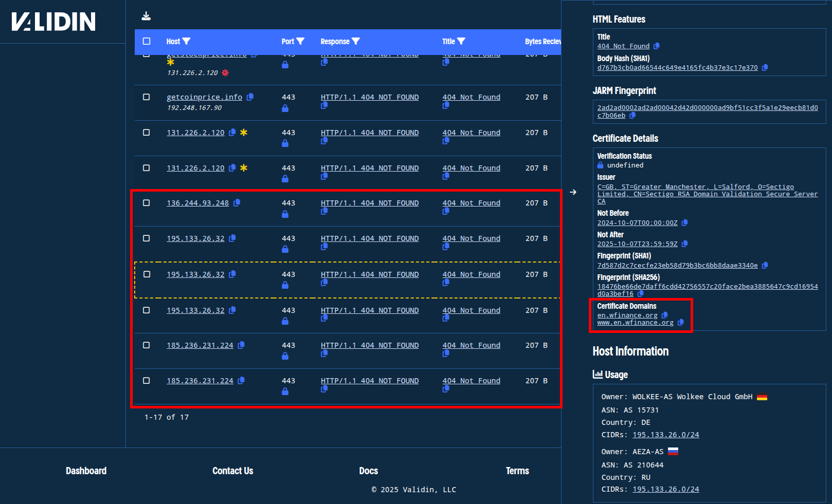Click the lock icon in the getcoinprice.info row
The image size is (832, 504).
285,108
